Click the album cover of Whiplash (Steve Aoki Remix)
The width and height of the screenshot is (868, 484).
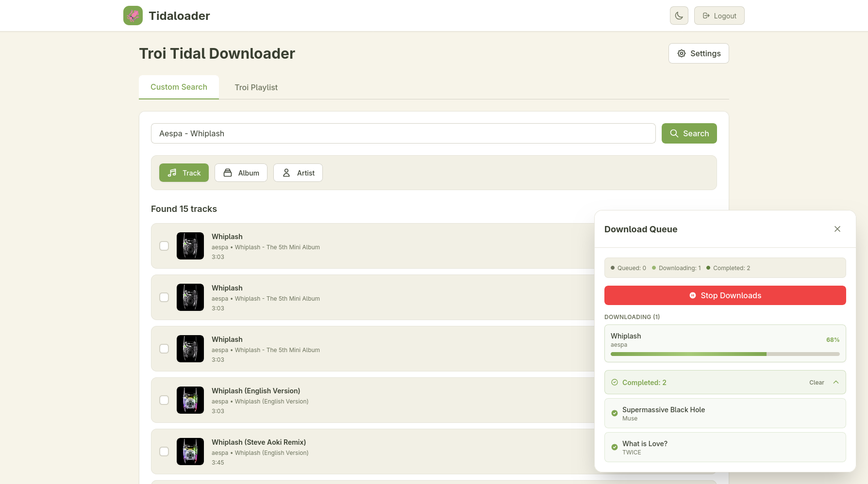[x=190, y=452]
